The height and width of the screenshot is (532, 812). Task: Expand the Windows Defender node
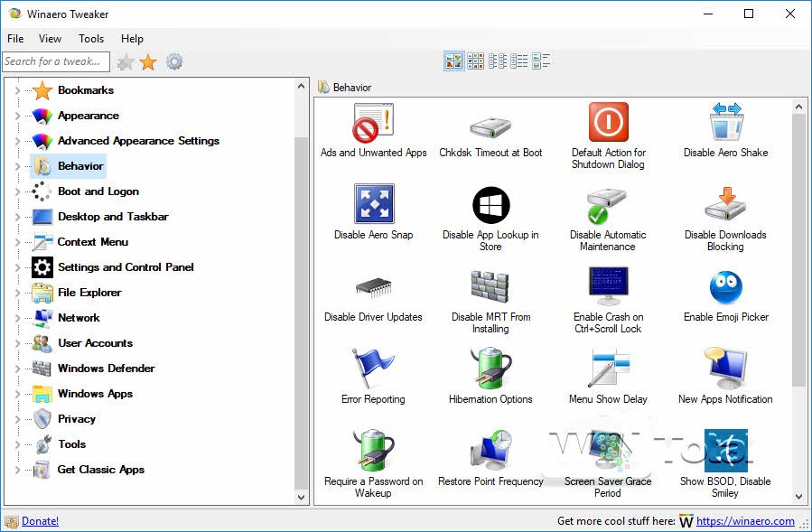[17, 369]
